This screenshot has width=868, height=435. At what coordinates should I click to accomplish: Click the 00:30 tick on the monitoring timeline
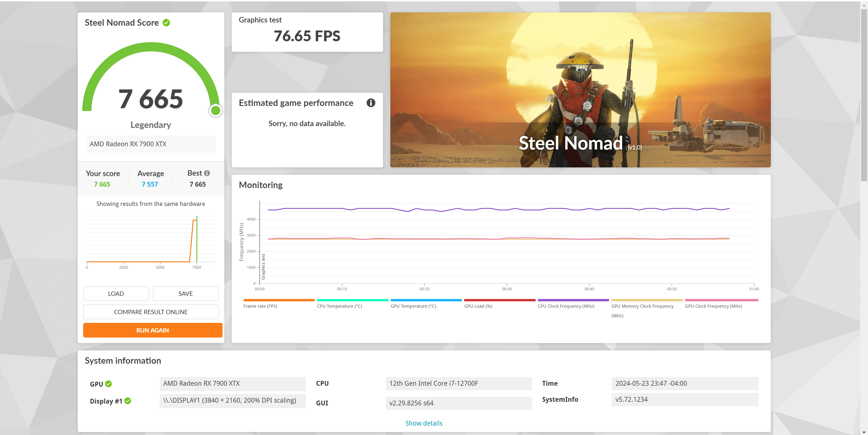click(x=507, y=289)
